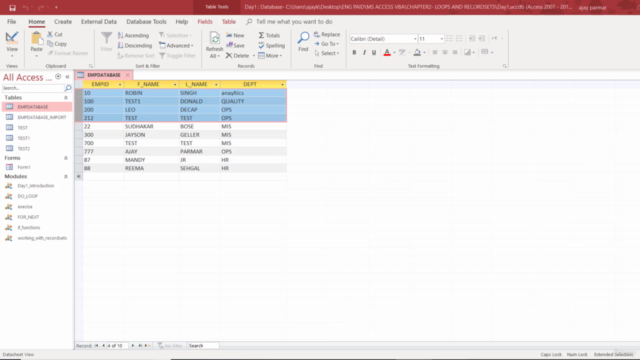This screenshot has height=360, width=640.
Task: Sort records Ascending
Action: (x=133, y=36)
